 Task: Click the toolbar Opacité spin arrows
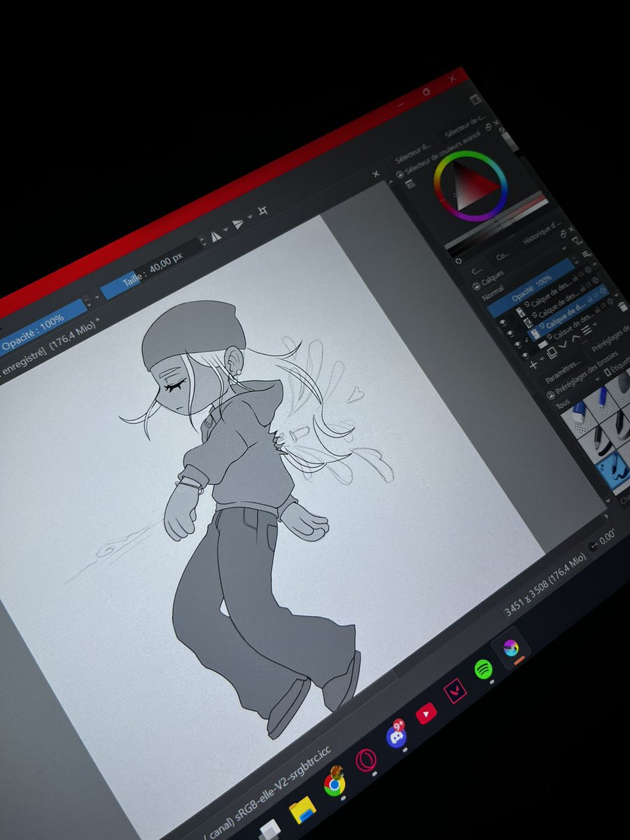click(x=87, y=300)
